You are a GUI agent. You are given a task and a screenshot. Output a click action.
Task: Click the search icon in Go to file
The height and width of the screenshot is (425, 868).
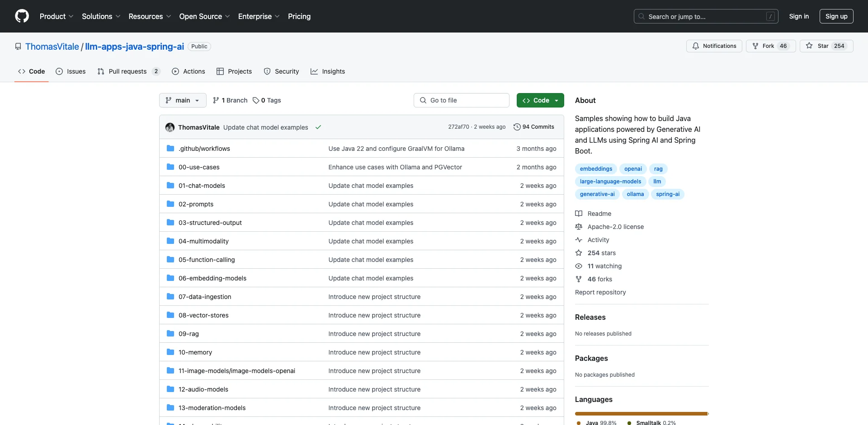pyautogui.click(x=423, y=100)
